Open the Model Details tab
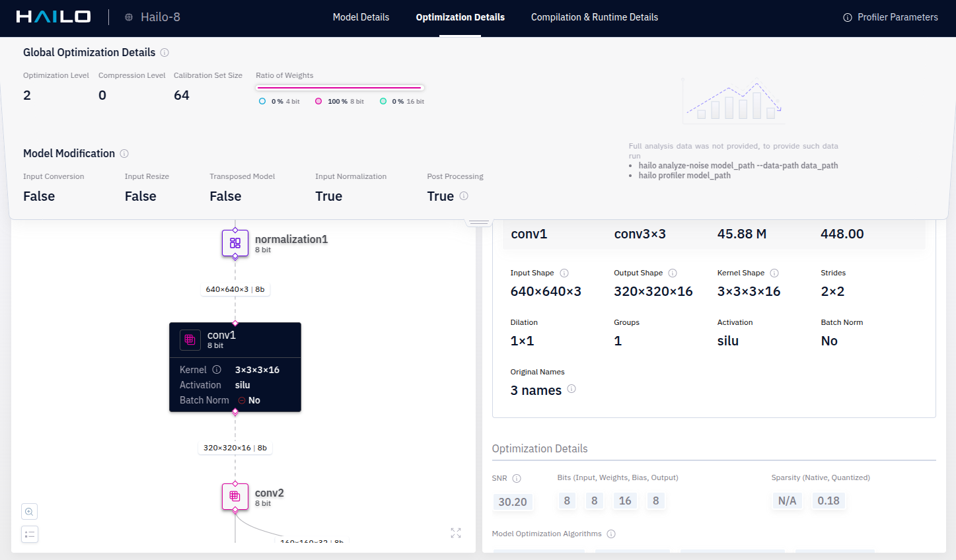 click(x=361, y=17)
